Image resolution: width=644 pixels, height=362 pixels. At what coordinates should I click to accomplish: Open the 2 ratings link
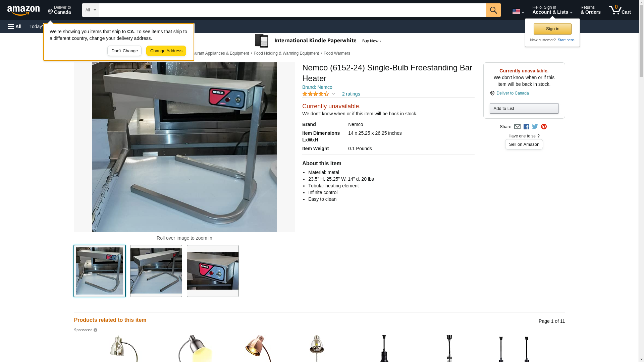coord(351,94)
